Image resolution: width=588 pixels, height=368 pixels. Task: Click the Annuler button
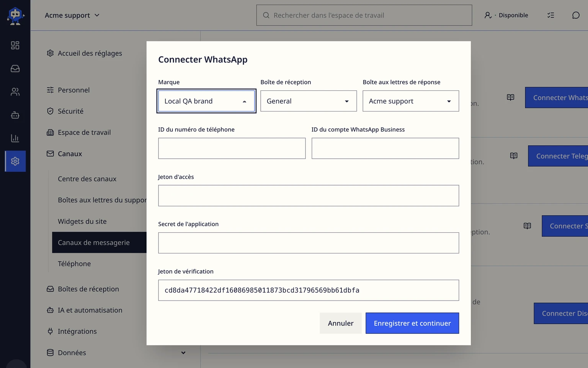(341, 323)
